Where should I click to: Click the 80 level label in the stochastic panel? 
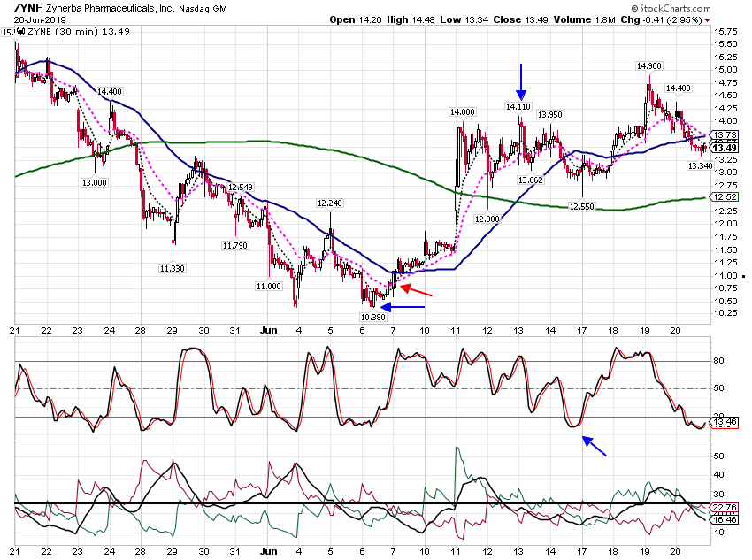coord(719,361)
